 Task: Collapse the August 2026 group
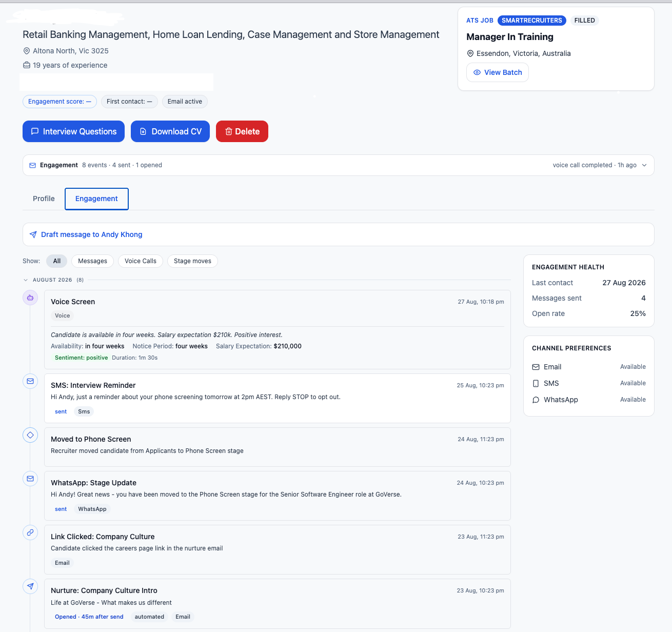[26, 280]
